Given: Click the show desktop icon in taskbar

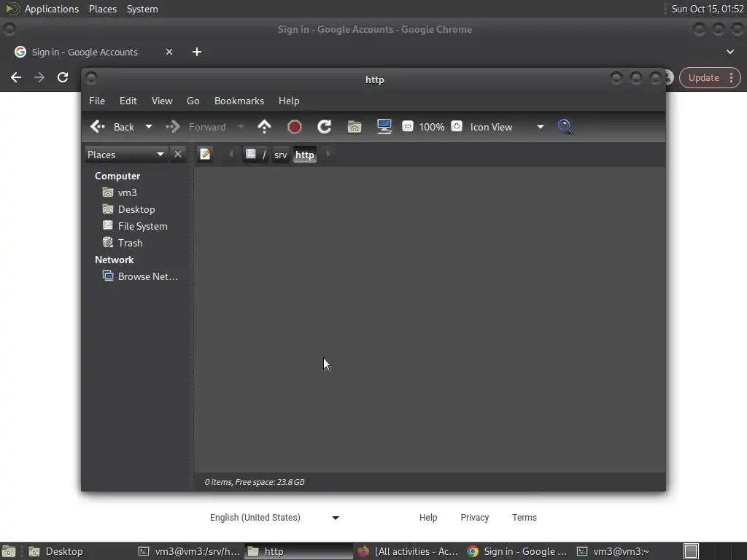Looking at the screenshot, I should pyautogui.click(x=9, y=551).
